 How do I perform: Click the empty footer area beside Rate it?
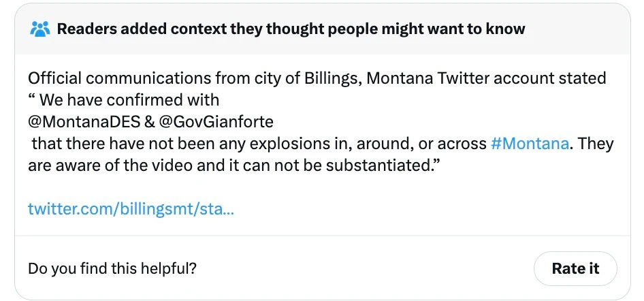point(364,268)
